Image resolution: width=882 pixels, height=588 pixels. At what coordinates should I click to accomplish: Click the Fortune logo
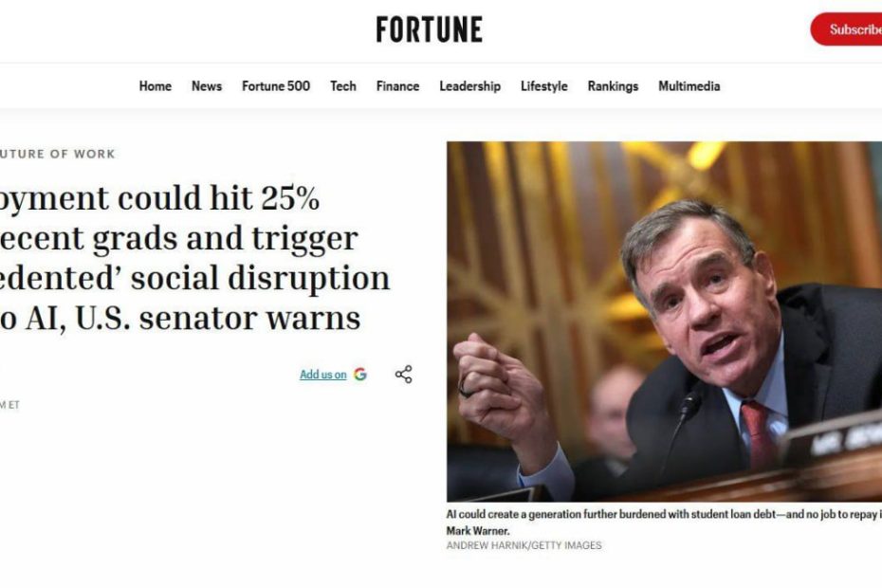429,29
